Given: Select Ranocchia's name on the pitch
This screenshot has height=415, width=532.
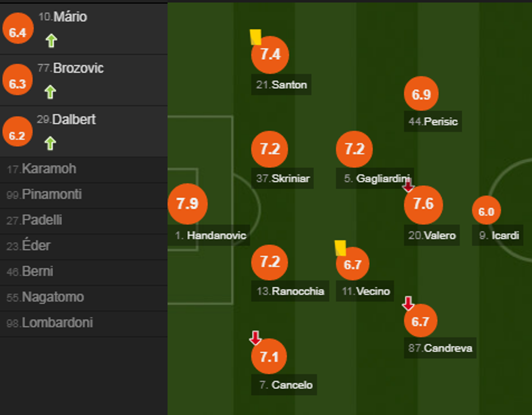Looking at the screenshot, I should click(x=291, y=291).
